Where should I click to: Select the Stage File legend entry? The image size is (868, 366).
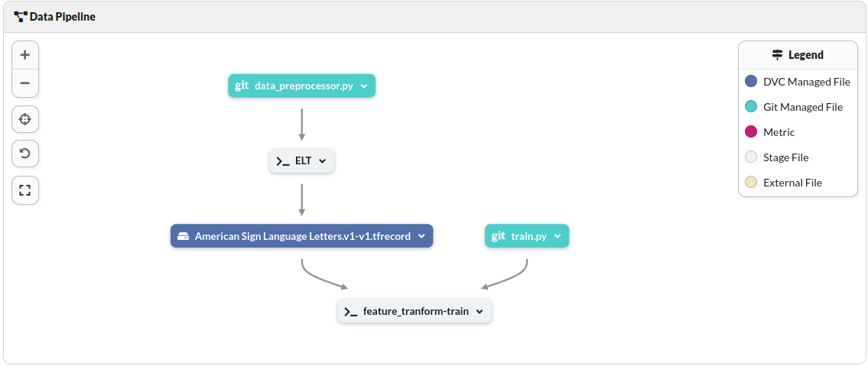[785, 157]
